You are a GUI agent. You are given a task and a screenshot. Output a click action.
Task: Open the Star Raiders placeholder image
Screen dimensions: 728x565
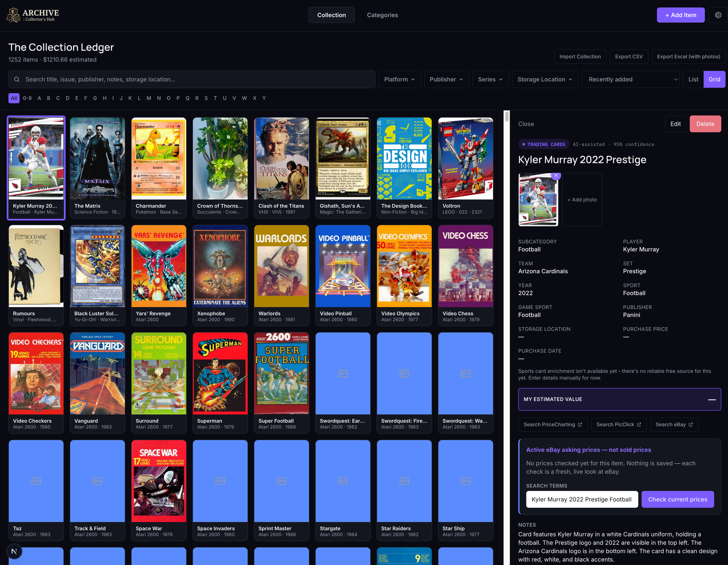click(x=404, y=481)
